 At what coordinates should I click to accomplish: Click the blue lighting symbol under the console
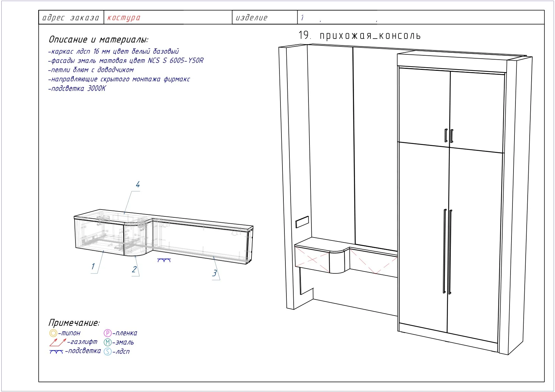pos(164,260)
